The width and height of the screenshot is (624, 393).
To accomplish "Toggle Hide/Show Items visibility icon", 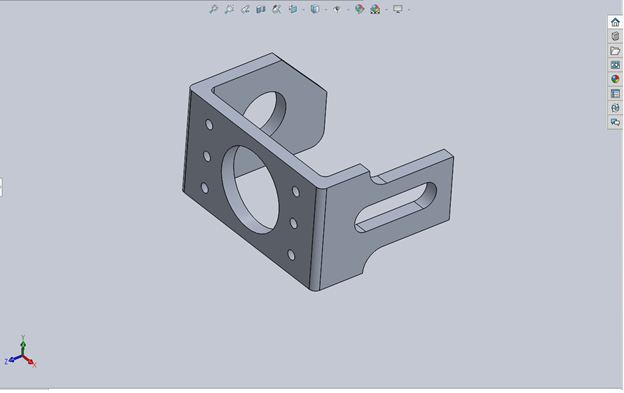I will (x=337, y=9).
